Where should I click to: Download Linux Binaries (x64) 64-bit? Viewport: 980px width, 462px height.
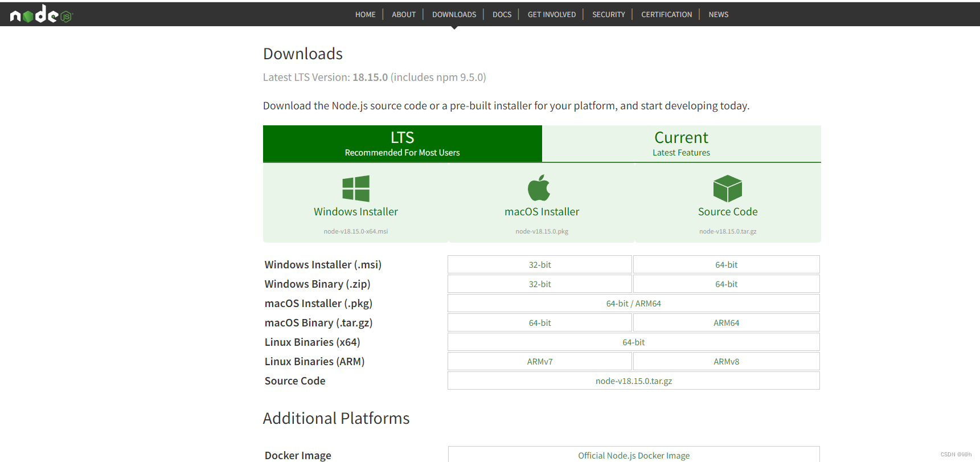(x=634, y=342)
